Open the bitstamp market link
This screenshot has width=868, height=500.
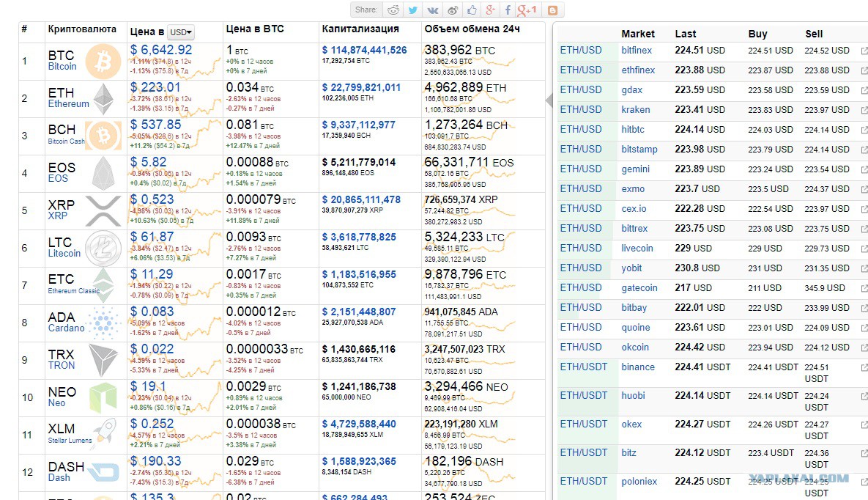(x=639, y=149)
